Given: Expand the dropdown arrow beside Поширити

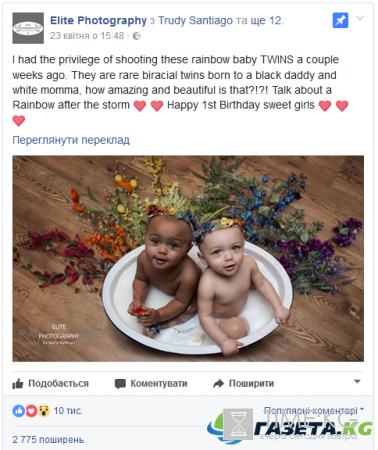Looking at the screenshot, I should 357,381.
